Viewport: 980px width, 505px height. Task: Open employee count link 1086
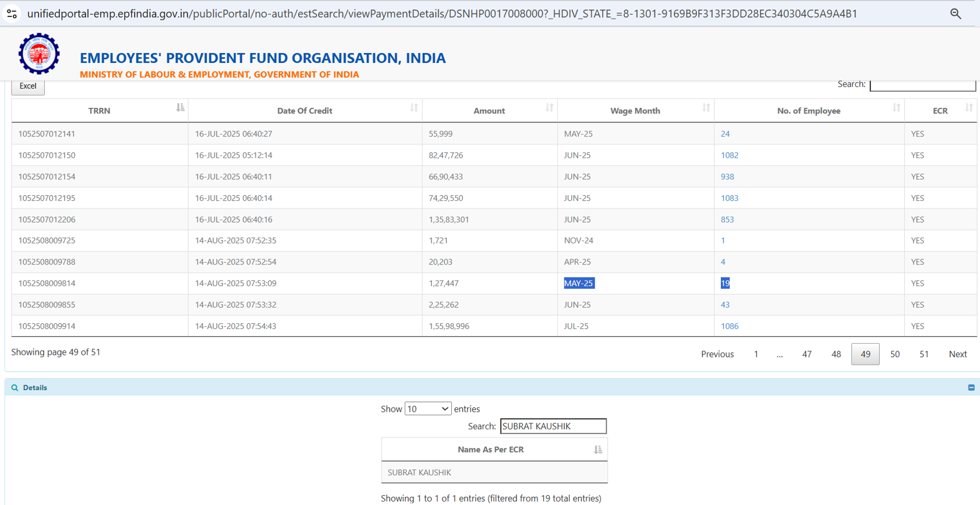[x=730, y=326]
